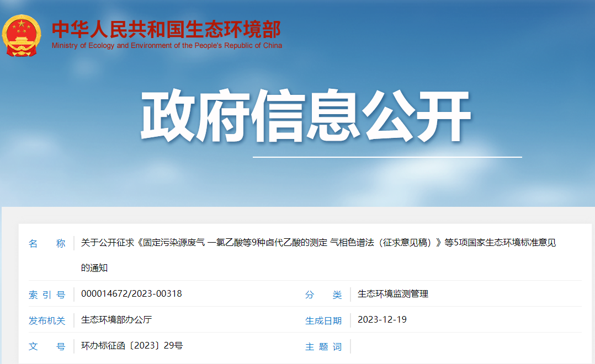Click the 生成日期 field label
595x364 pixels.
coord(323,320)
